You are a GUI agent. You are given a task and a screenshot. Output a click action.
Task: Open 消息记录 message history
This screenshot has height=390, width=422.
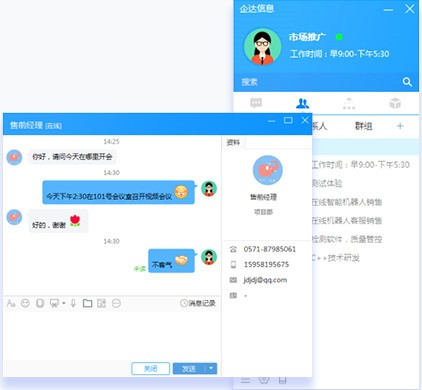coord(198,303)
